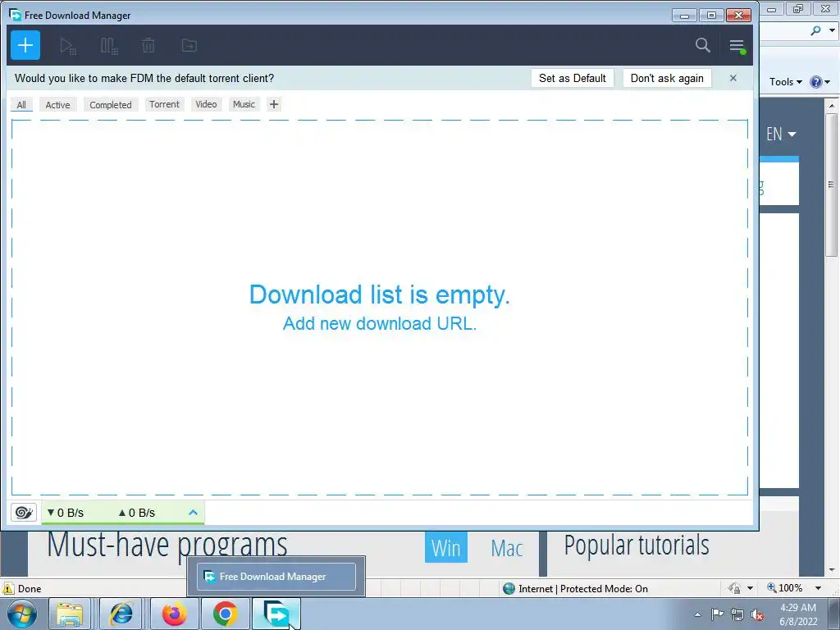Click the Free Download Manager taskbar preview

click(x=276, y=577)
